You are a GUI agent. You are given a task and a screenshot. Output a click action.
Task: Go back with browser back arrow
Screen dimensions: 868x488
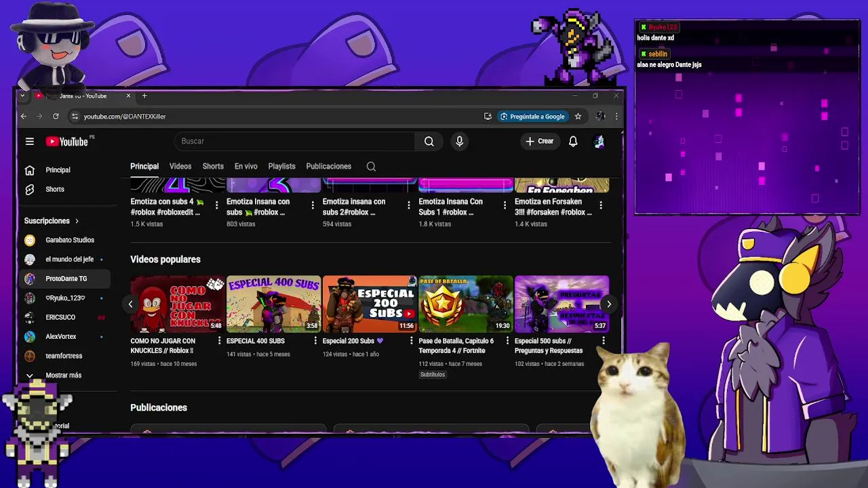pyautogui.click(x=23, y=117)
